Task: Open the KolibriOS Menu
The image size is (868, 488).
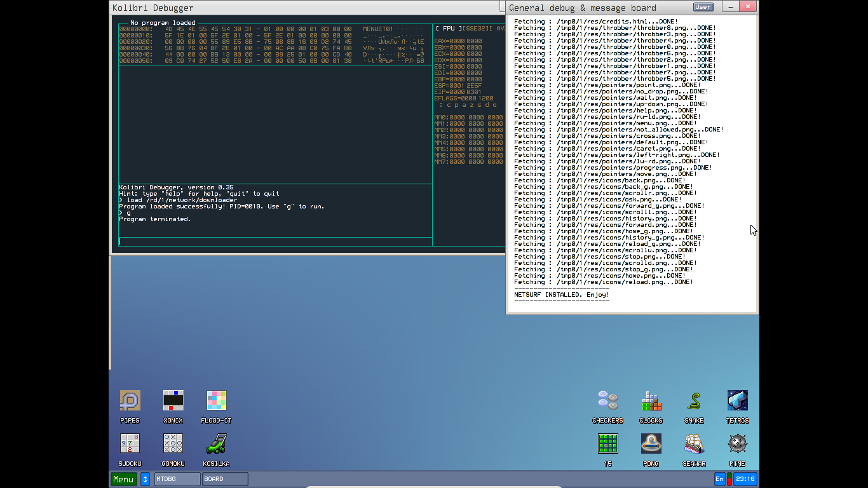Action: pos(124,478)
